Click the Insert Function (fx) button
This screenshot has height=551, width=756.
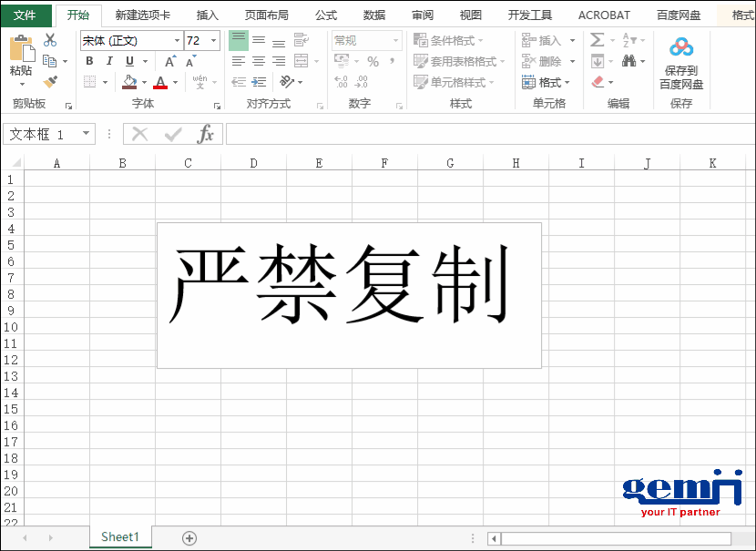point(205,134)
